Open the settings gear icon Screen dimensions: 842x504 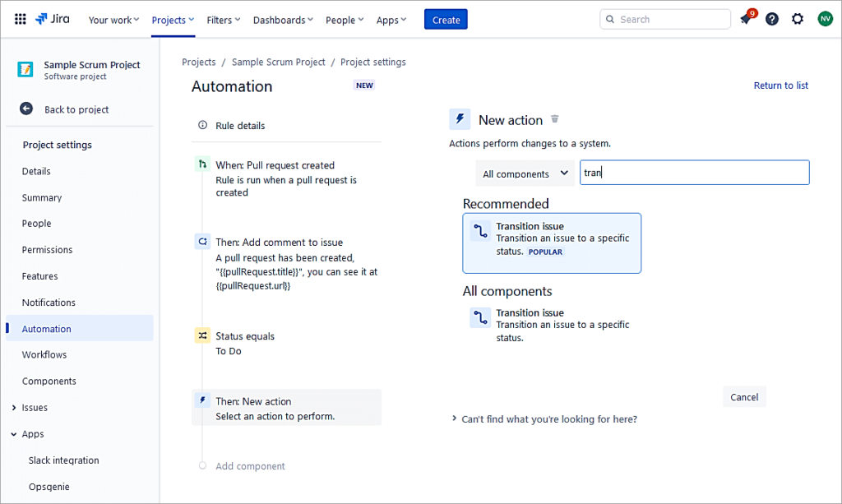point(798,19)
